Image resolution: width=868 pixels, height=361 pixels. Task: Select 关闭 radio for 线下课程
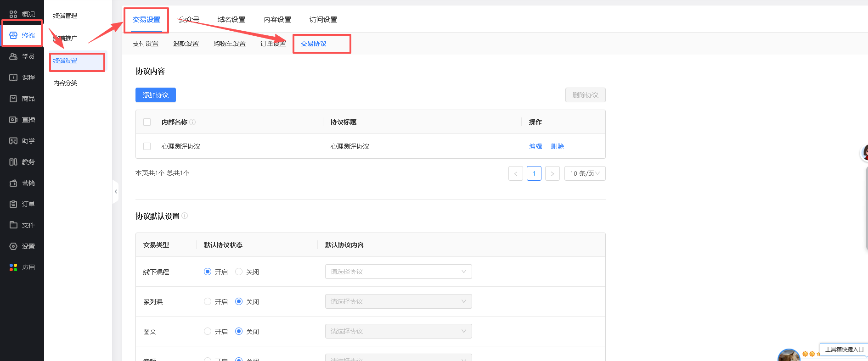[239, 272]
